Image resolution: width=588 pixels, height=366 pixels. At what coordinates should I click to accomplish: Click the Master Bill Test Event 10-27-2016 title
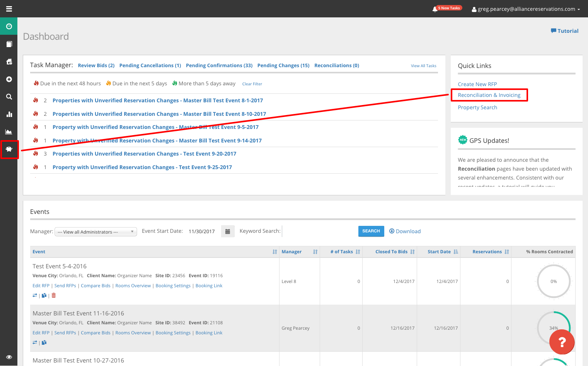[x=78, y=361]
